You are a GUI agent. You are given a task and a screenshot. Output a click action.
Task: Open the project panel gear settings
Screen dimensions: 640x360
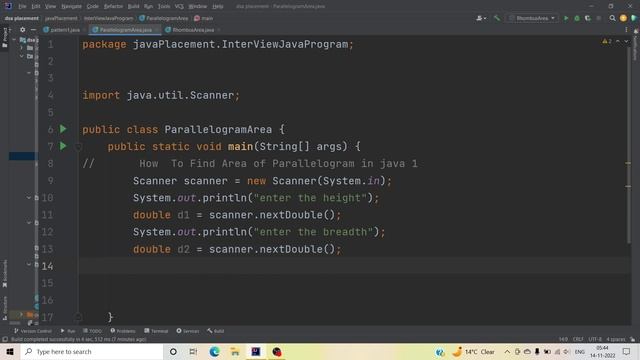[x=22, y=29]
